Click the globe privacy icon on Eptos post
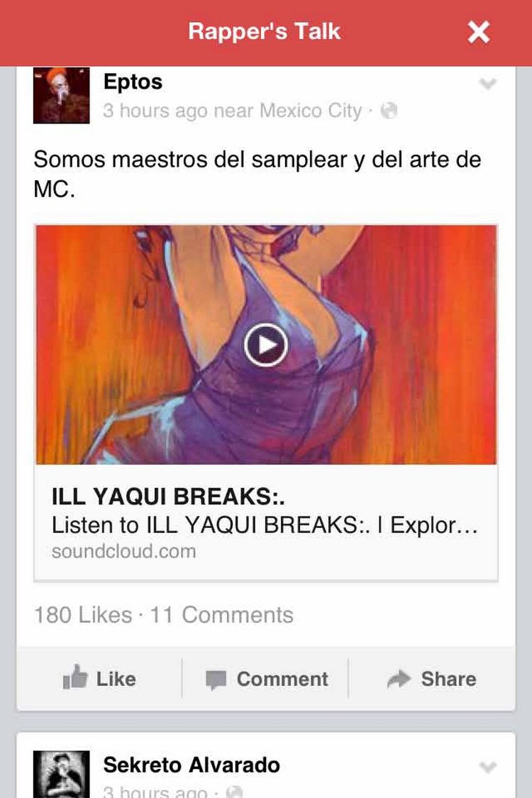The image size is (532, 798). (389, 111)
